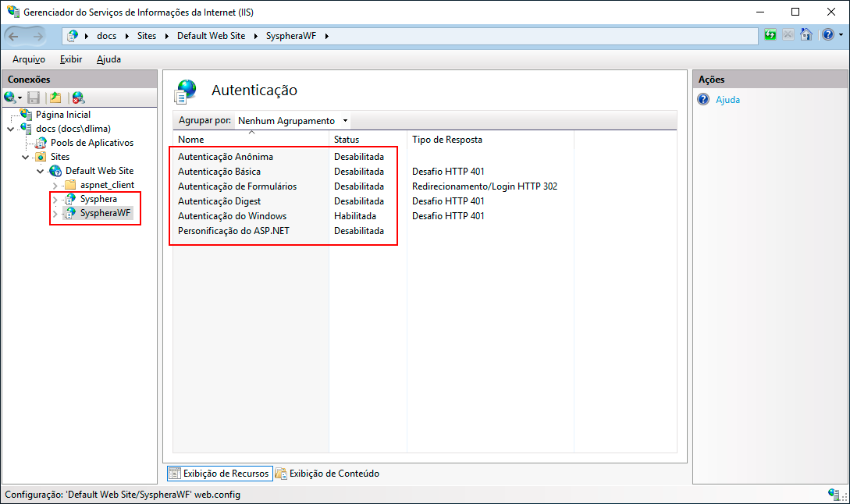Click the Up folder icon in Conexões toolbar
Screen dimensions: 850x504
click(x=55, y=98)
